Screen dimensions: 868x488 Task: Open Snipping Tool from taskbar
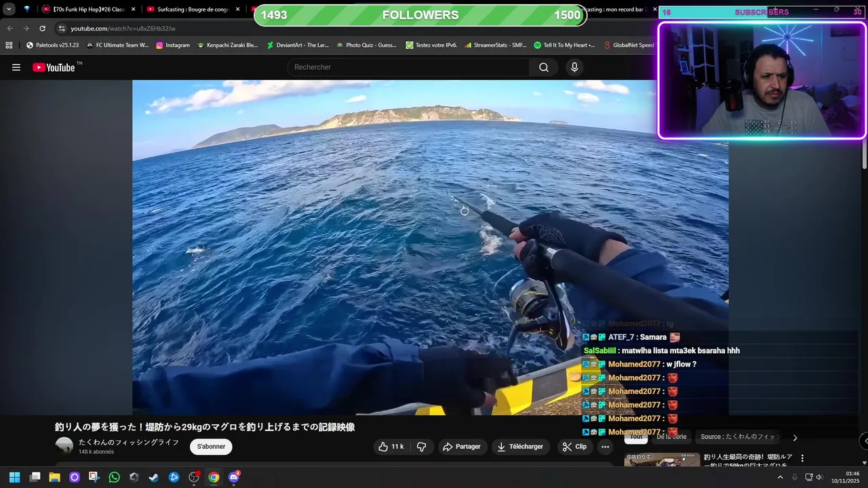click(x=94, y=477)
